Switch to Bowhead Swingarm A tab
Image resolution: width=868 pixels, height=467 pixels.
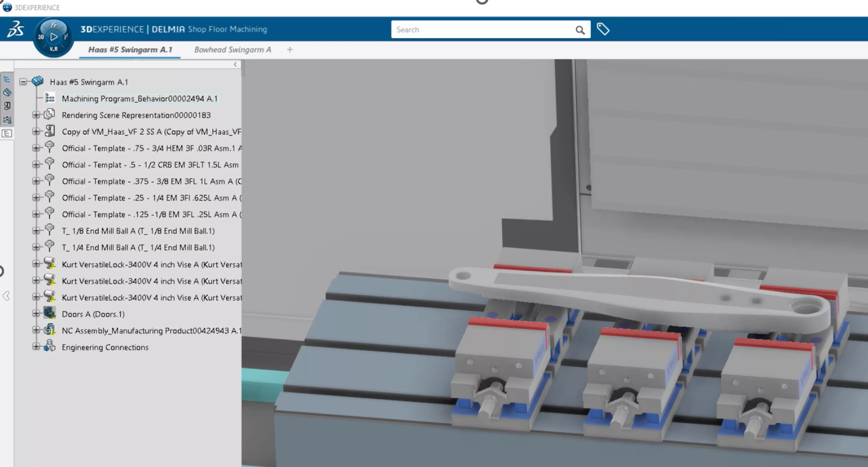[x=232, y=49]
